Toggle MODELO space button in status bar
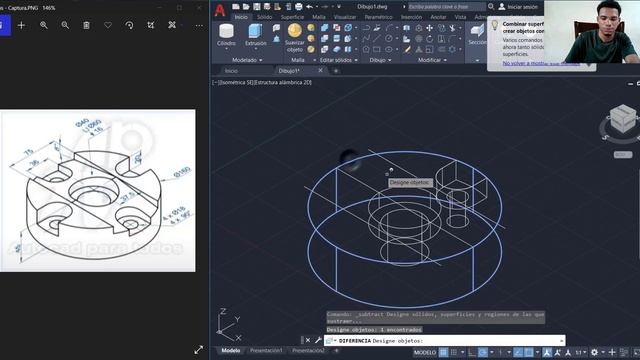 [425, 352]
